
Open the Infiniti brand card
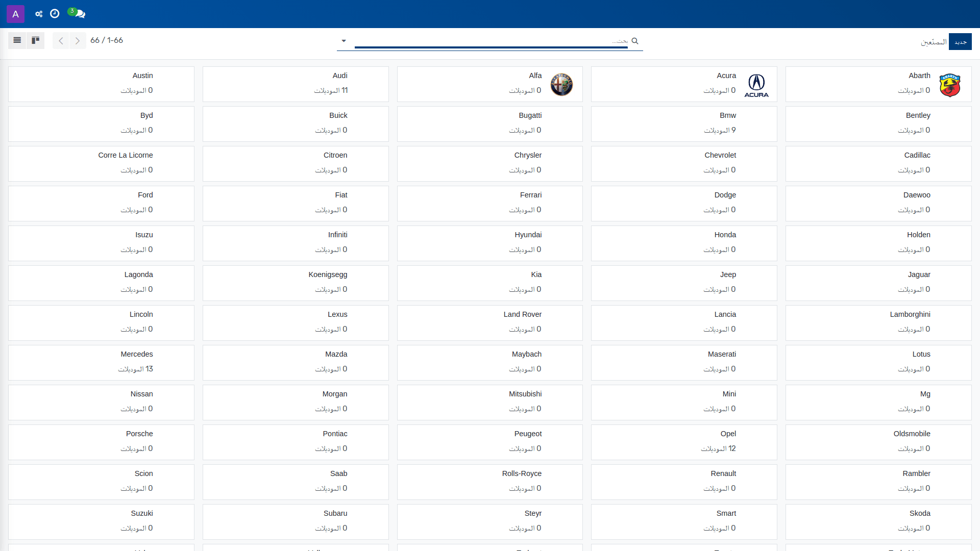[296, 243]
